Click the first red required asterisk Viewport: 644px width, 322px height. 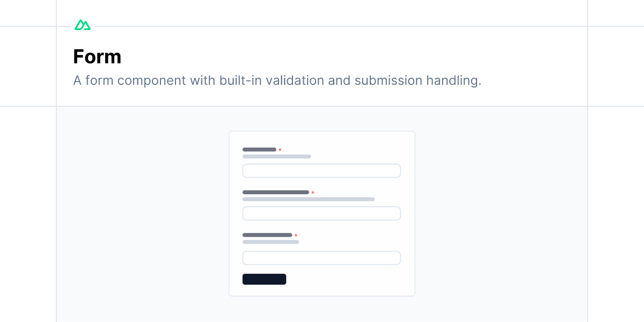[280, 150]
